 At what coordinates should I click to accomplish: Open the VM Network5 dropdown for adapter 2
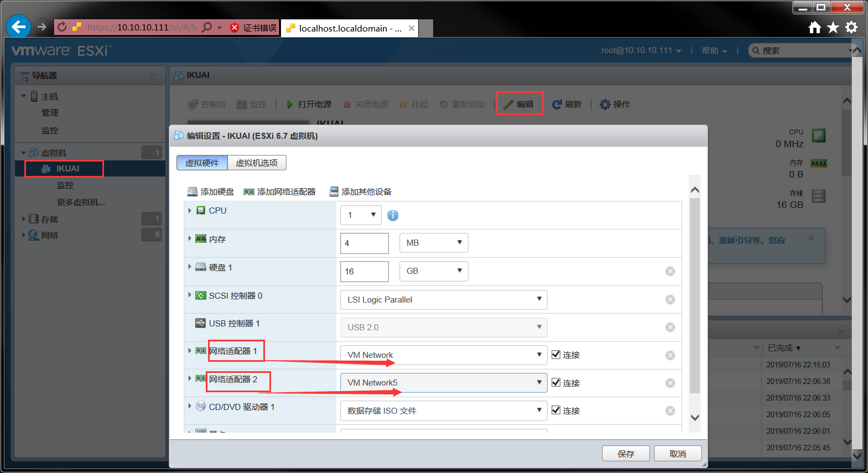click(x=444, y=382)
